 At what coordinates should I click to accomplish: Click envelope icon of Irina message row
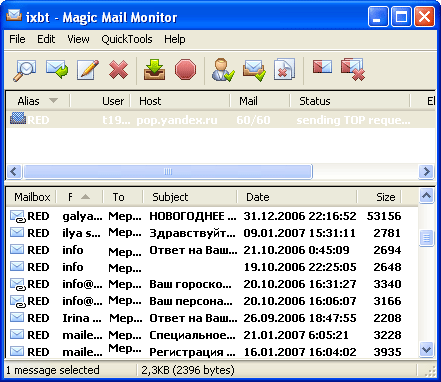click(x=17, y=317)
